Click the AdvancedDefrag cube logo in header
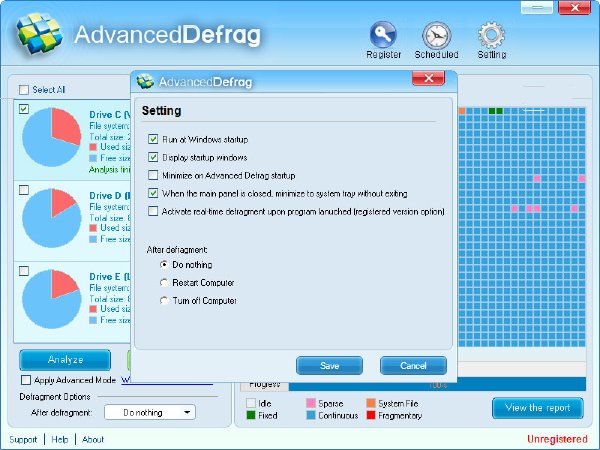Screen dimensions: 600x450 pyautogui.click(x=39, y=33)
